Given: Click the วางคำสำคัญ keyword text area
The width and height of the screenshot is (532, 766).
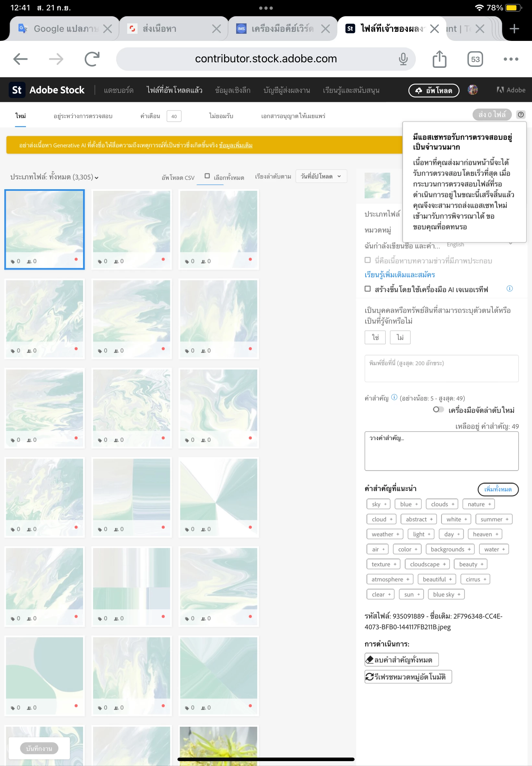Looking at the screenshot, I should pyautogui.click(x=441, y=451).
